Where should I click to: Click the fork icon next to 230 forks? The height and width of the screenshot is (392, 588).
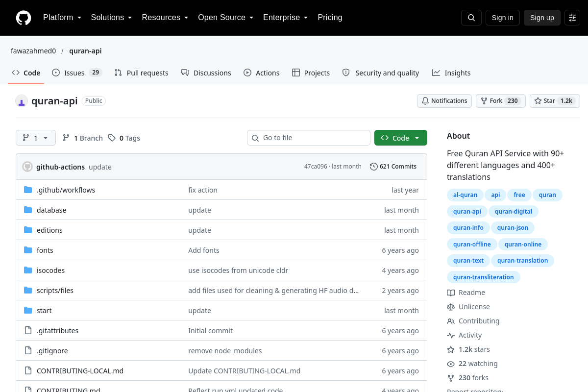451,378
